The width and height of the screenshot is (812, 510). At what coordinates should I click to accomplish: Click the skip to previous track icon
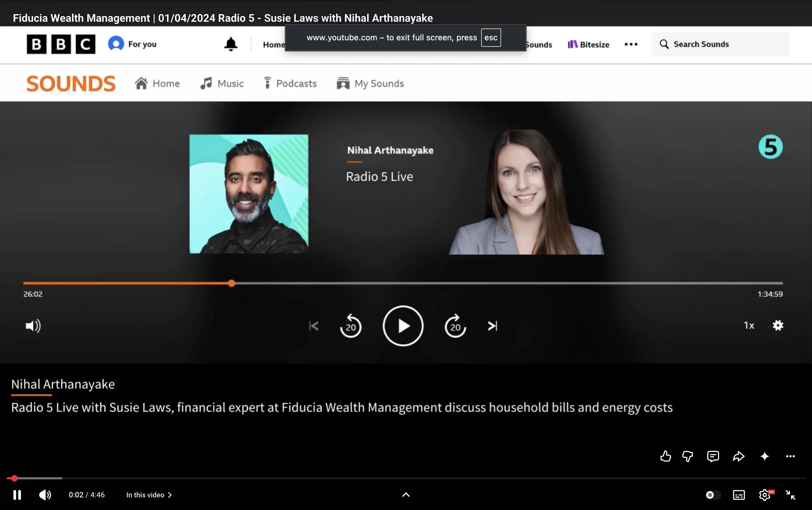coord(314,326)
